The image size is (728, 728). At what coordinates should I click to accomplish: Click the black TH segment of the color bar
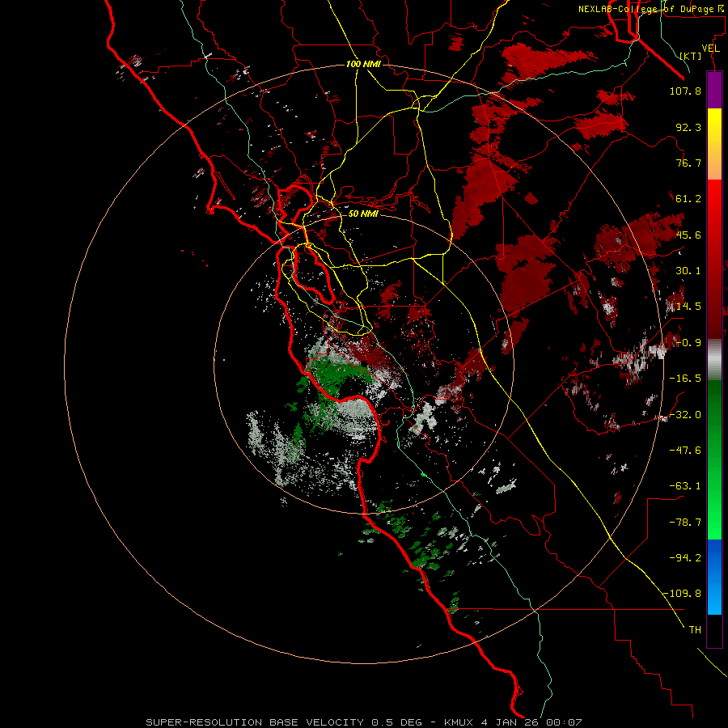714,631
